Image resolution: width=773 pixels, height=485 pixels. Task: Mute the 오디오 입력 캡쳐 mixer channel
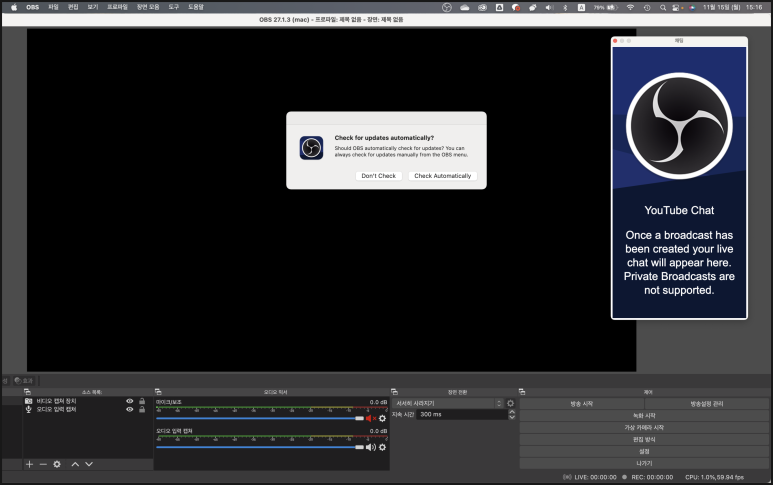point(371,447)
